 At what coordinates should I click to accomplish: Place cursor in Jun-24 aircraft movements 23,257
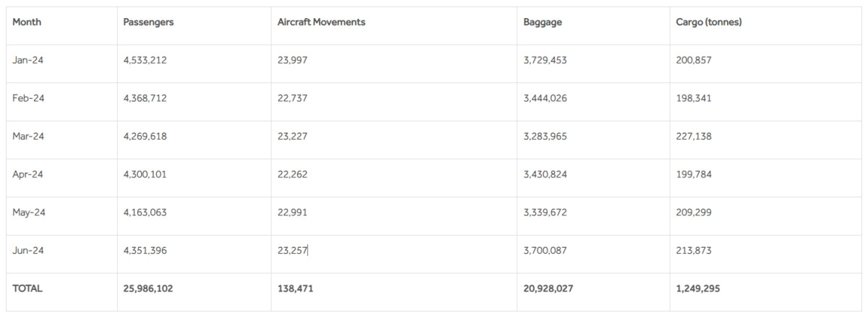point(292,250)
